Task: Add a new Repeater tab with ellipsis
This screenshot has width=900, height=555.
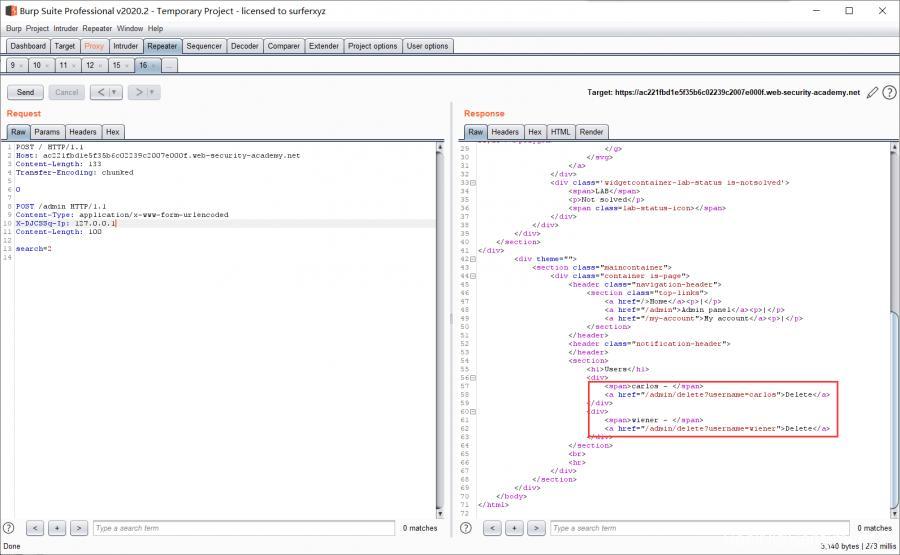Action: pos(169,65)
